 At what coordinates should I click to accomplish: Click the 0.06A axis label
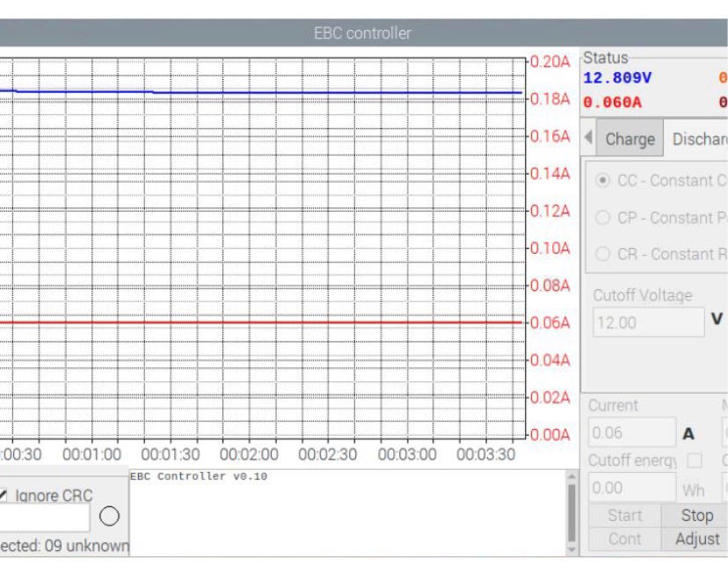(550, 322)
